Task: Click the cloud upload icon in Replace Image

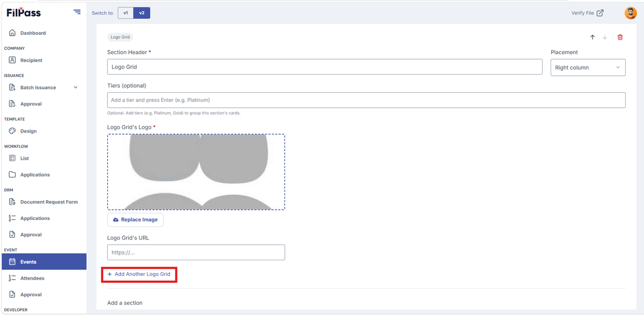Action: point(116,220)
